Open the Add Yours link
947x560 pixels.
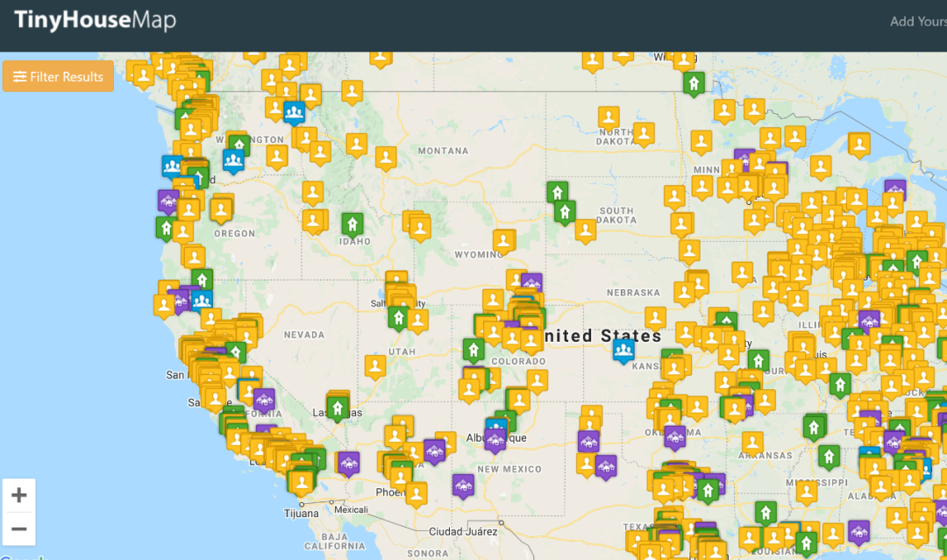pyautogui.click(x=918, y=22)
